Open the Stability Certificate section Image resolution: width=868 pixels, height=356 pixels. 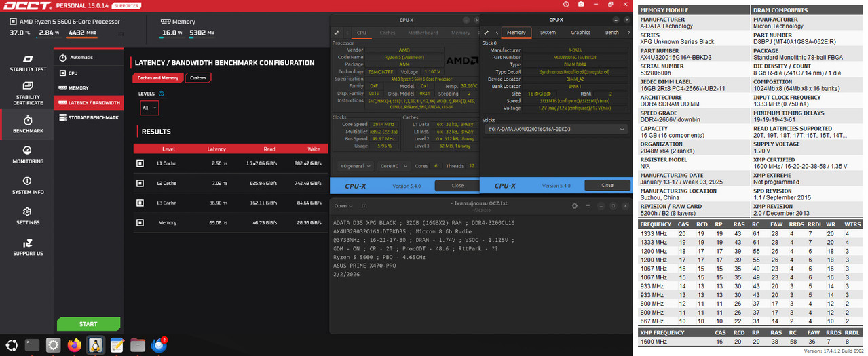pos(27,94)
